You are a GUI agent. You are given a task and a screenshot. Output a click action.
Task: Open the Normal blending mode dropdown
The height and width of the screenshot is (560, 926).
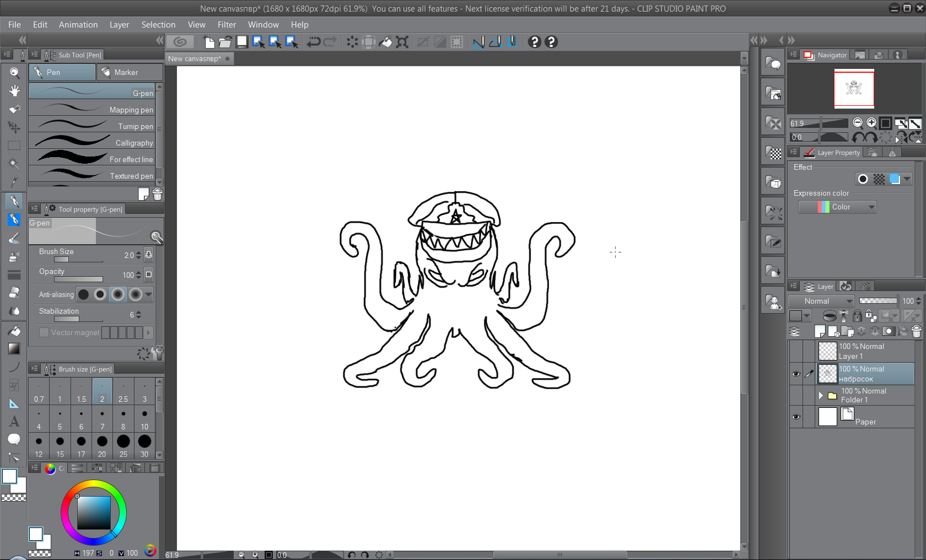tap(821, 301)
